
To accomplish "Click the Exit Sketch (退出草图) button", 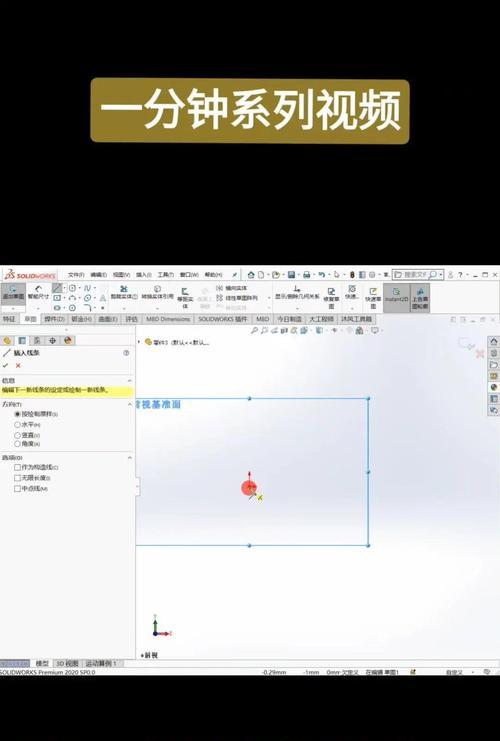I will coord(13,293).
